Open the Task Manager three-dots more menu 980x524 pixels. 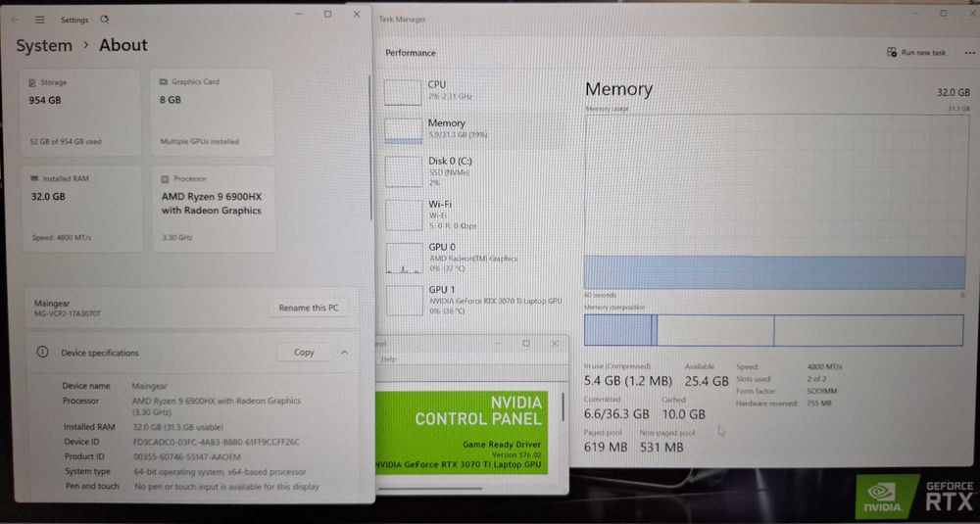(969, 53)
